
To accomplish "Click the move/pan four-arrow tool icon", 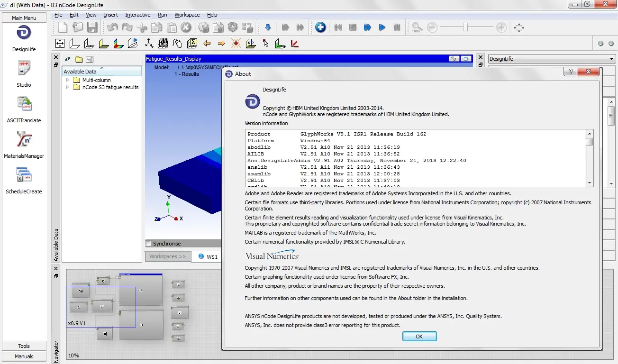I will click(60, 44).
